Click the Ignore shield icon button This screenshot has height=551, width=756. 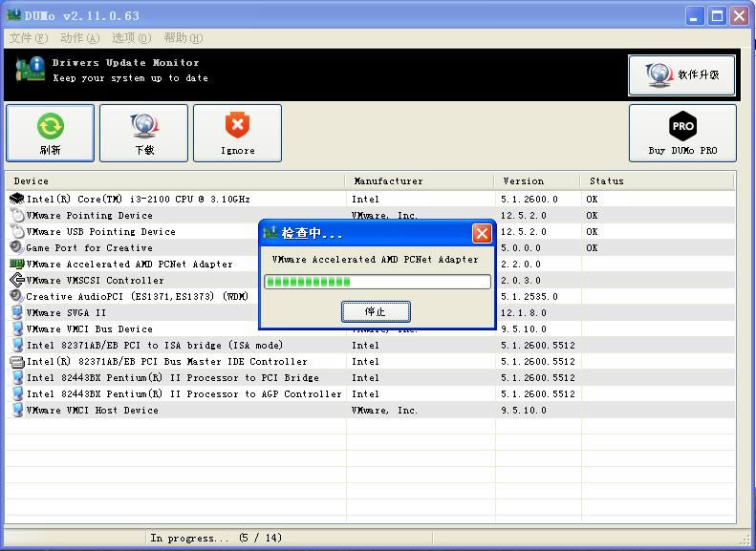pos(237,133)
